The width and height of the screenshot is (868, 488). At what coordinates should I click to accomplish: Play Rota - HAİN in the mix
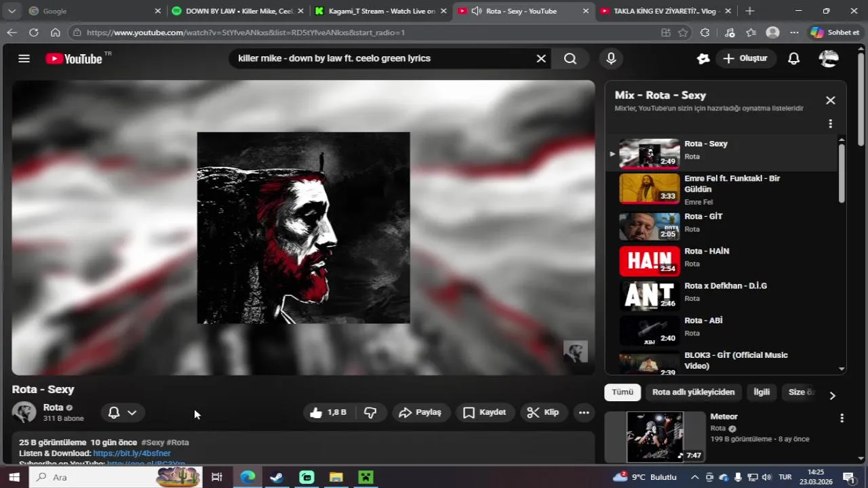(722, 261)
